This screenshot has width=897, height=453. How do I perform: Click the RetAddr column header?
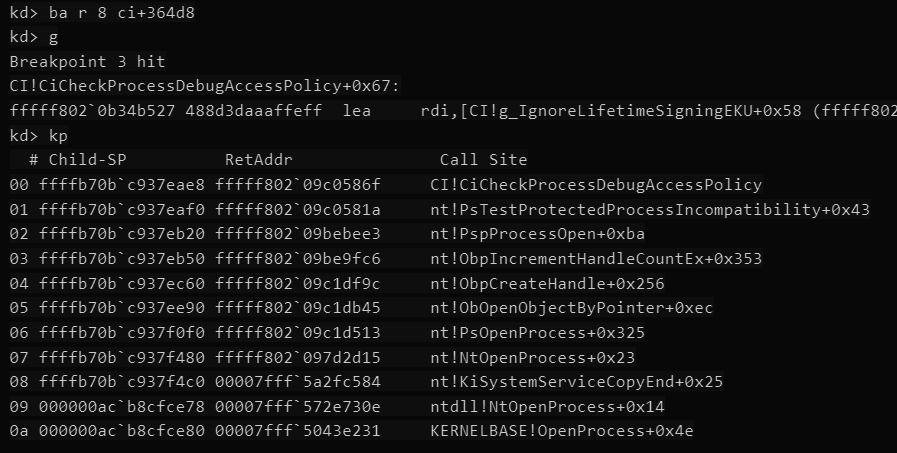pyautogui.click(x=259, y=160)
